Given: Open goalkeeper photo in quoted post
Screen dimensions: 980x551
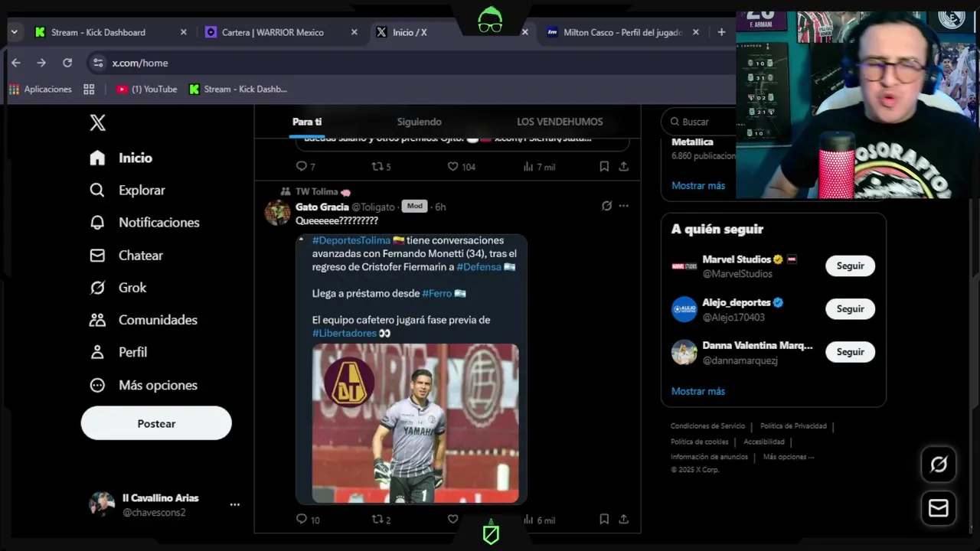Looking at the screenshot, I should (x=415, y=423).
